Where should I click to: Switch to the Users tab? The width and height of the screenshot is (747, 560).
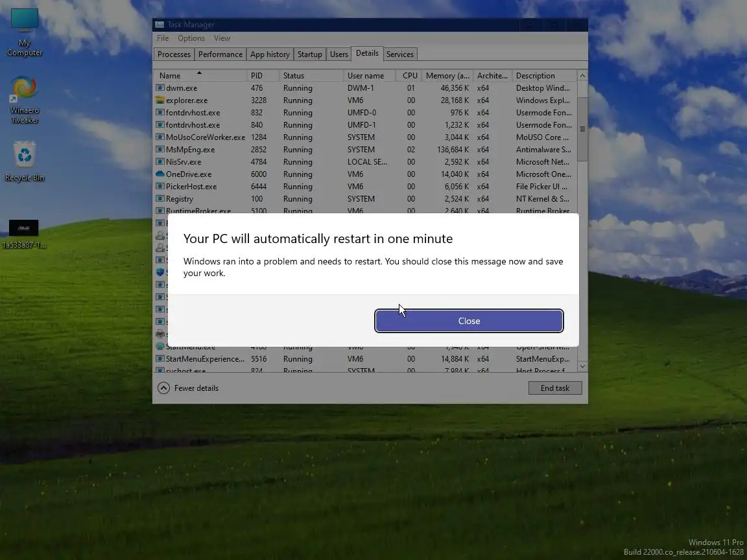(x=338, y=54)
